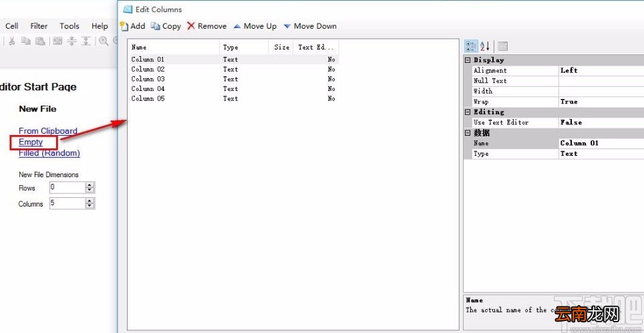Click the Add column toolbar button
Screen dimensions: 644x333
click(x=132, y=26)
